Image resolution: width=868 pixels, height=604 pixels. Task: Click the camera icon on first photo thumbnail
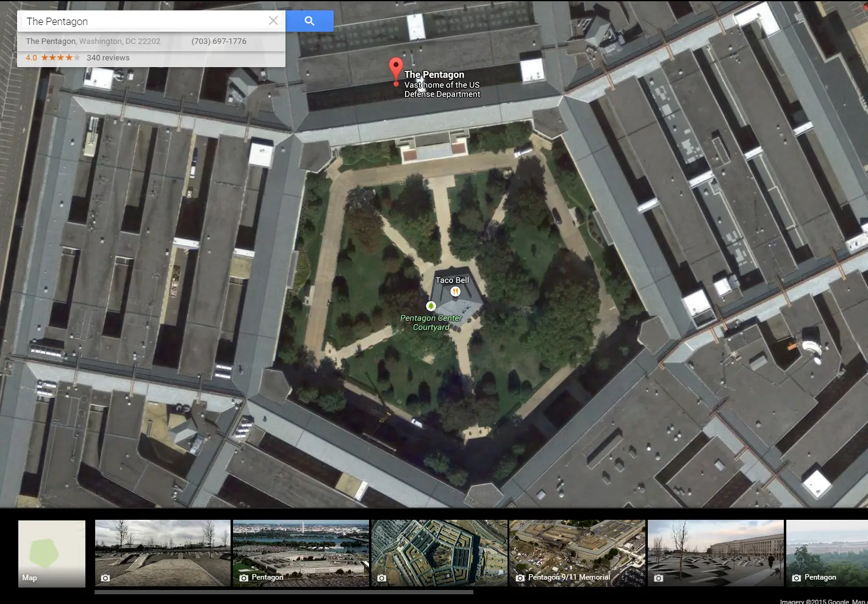pos(106,577)
